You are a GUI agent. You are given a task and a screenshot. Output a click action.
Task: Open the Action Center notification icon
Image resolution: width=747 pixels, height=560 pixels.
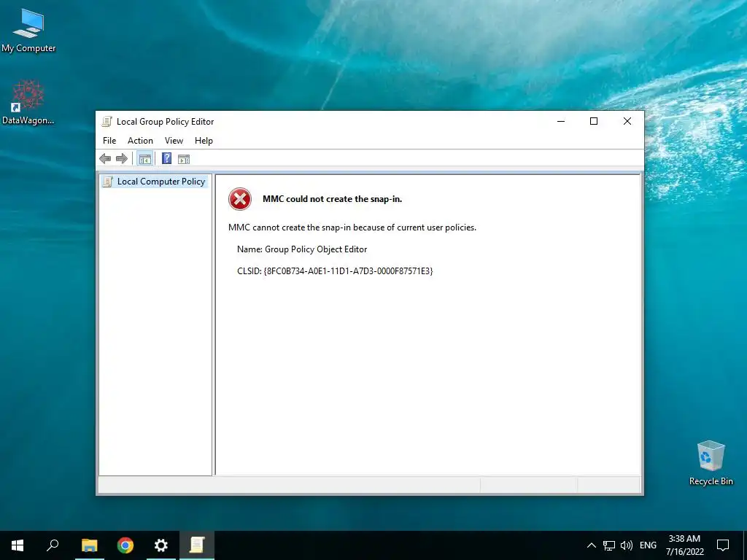tap(723, 545)
